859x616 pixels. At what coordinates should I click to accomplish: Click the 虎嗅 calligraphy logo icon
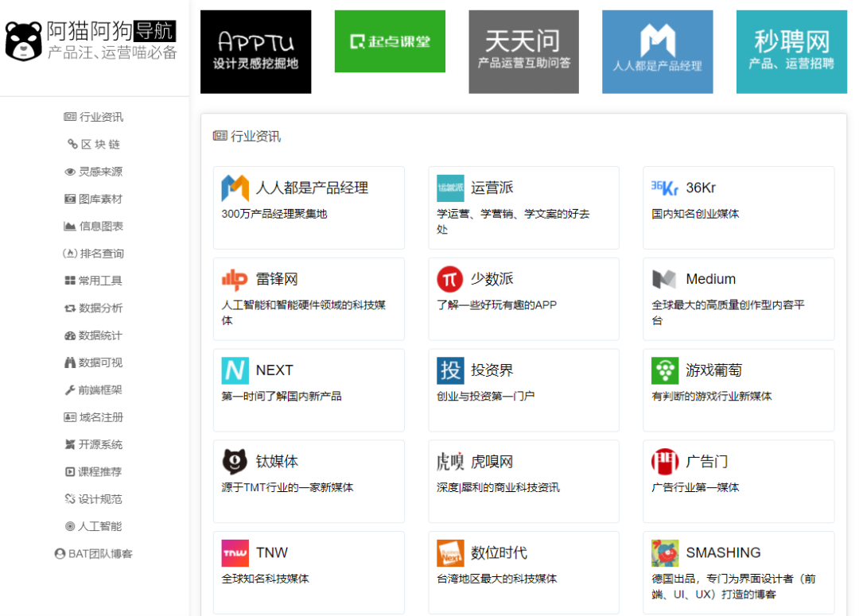(450, 462)
